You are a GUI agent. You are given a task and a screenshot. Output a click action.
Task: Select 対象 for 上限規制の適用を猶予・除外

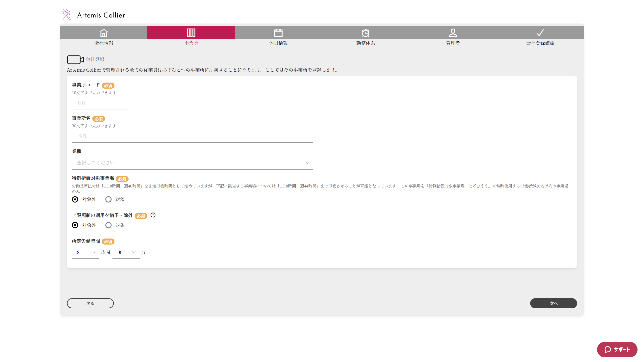[x=108, y=225]
